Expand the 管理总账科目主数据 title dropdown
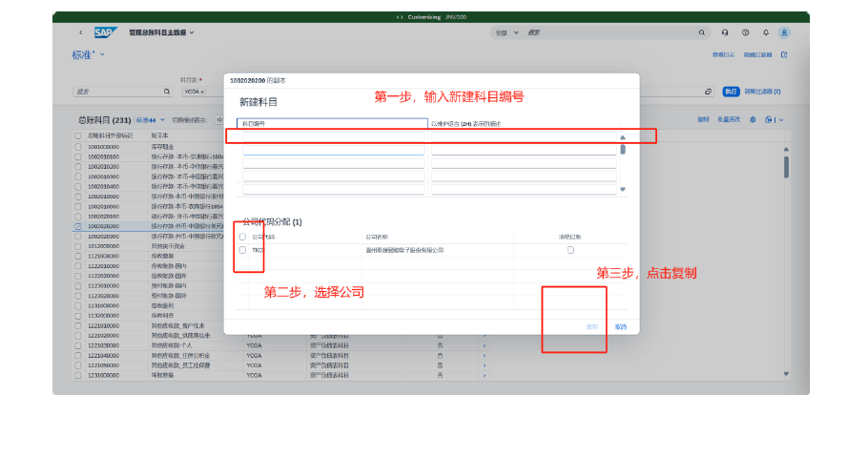Image resolution: width=868 pixels, height=457 pixels. 192,32
